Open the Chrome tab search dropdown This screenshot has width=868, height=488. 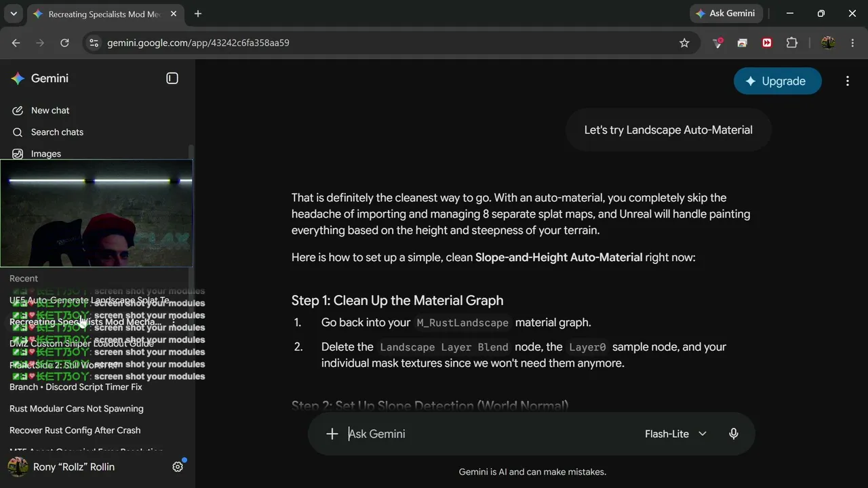(x=14, y=14)
